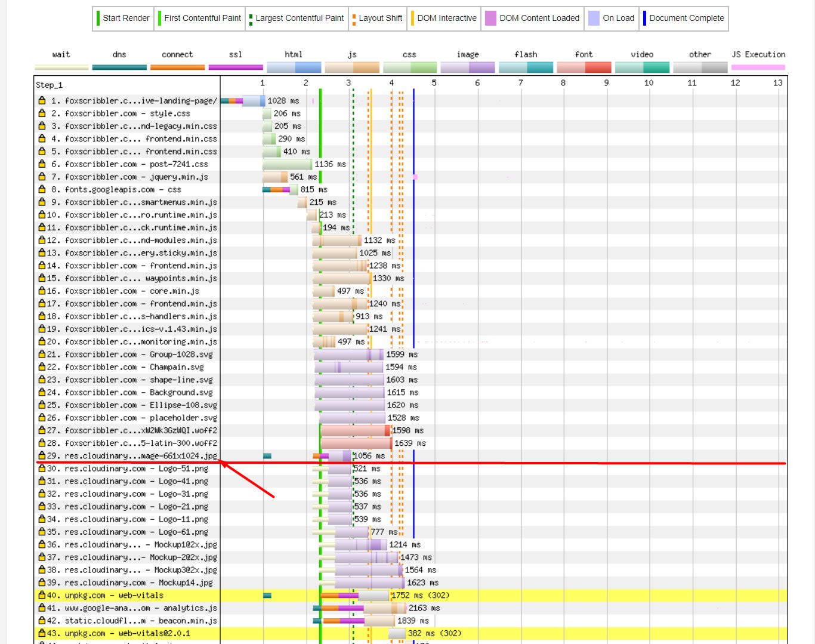Click the lock icon on row 20 monitoring.min.js
Image resolution: width=815 pixels, height=644 pixels.
42,341
